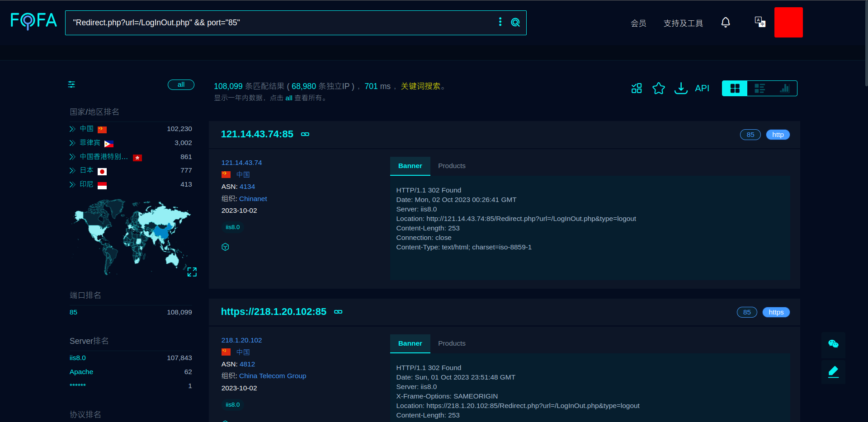Click China Telecom Group link

pyautogui.click(x=273, y=376)
